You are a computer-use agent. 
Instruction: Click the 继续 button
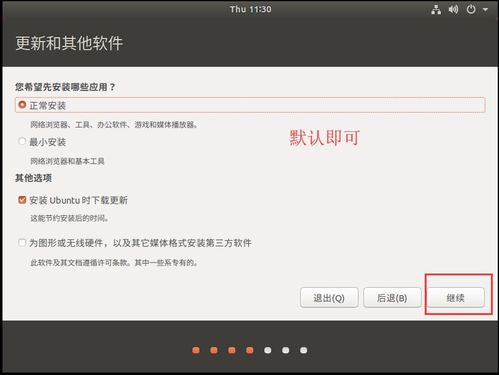pyautogui.click(x=456, y=298)
